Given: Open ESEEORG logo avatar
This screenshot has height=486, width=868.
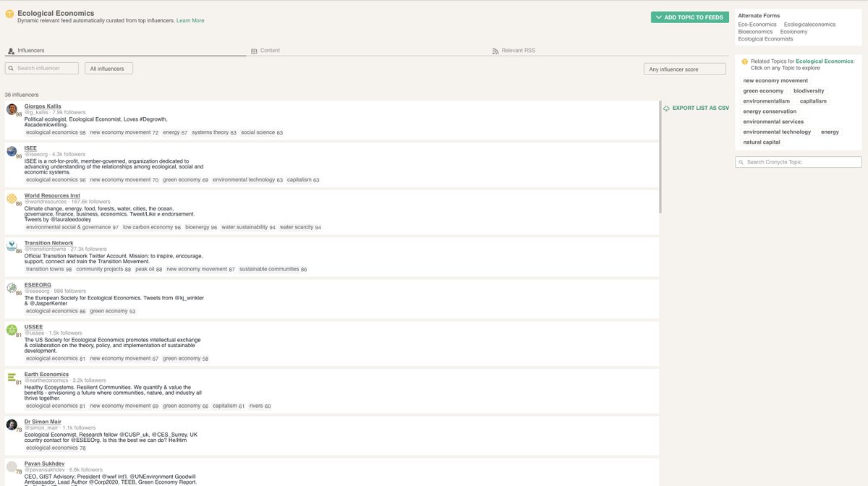Looking at the screenshot, I should tap(12, 288).
